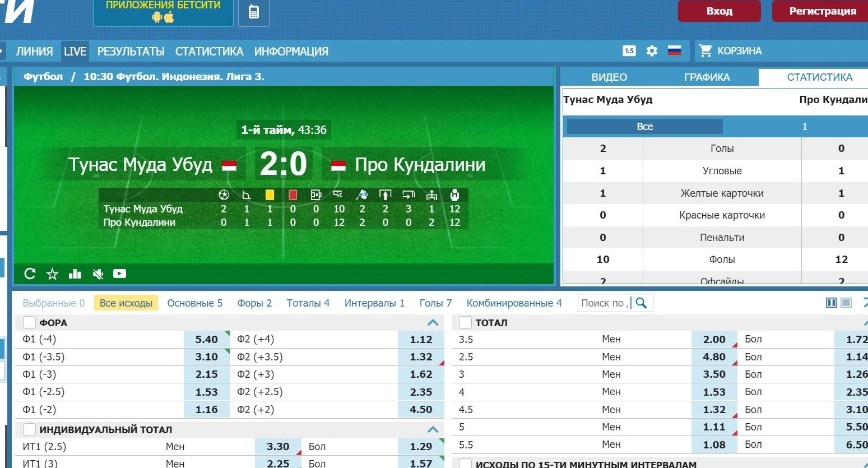Click the shots on target icon

(x=385, y=194)
